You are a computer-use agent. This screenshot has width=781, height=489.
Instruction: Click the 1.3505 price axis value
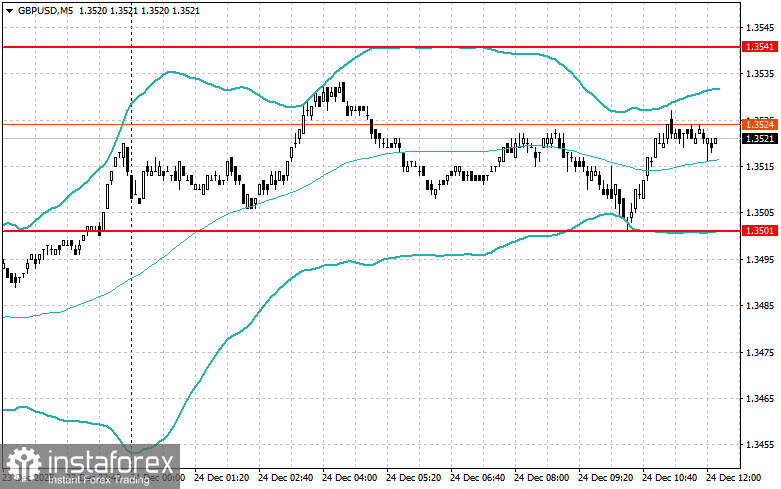760,213
